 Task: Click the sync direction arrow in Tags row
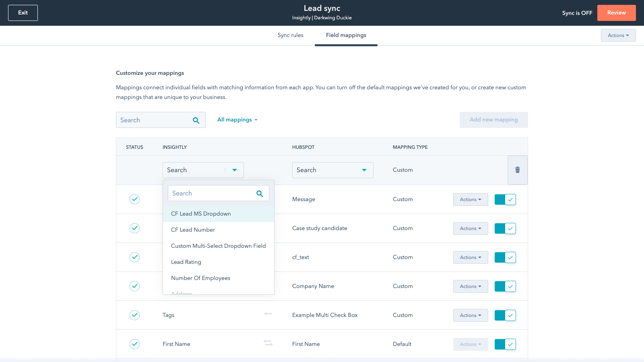click(x=268, y=314)
